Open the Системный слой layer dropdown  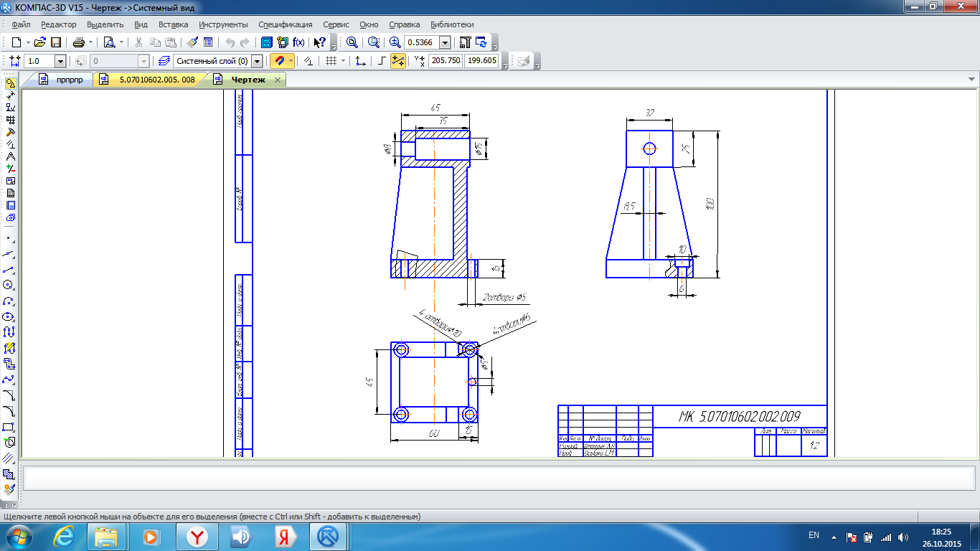click(257, 62)
